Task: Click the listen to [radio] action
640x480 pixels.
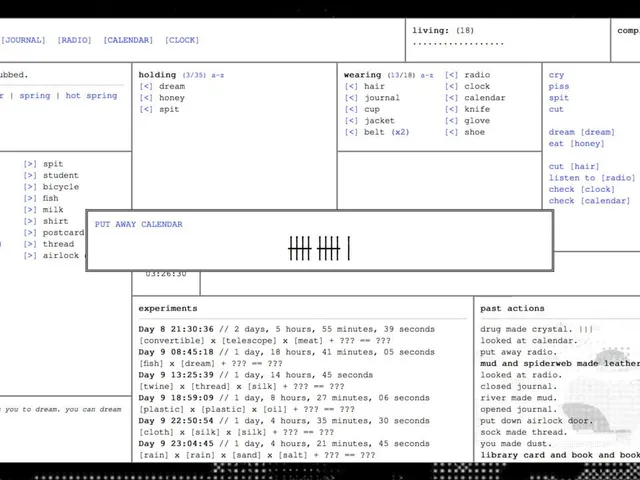Action: [x=592, y=178]
